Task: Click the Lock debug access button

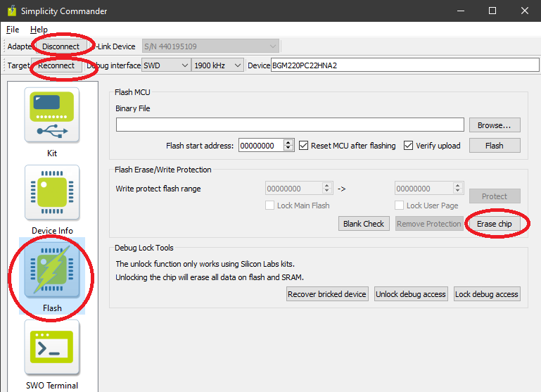Action: [487, 294]
